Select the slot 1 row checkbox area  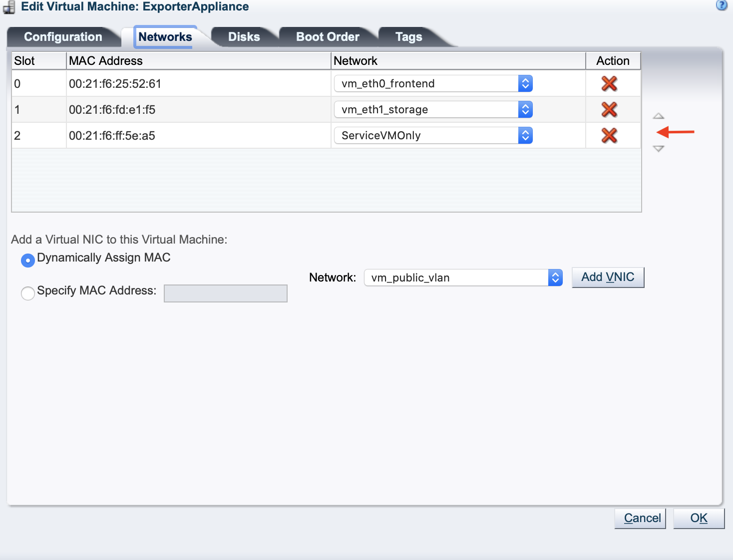[x=38, y=109]
